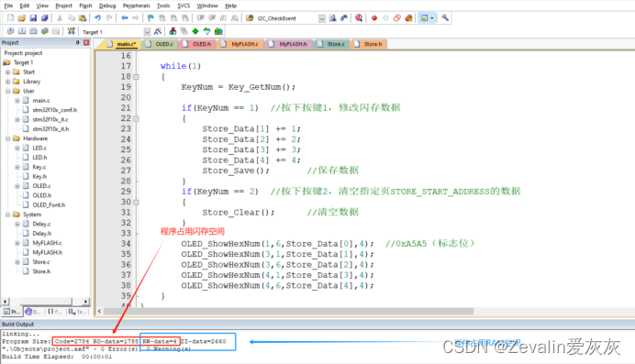Collapse the code block on line 30
635x364 pixels.
(136, 203)
